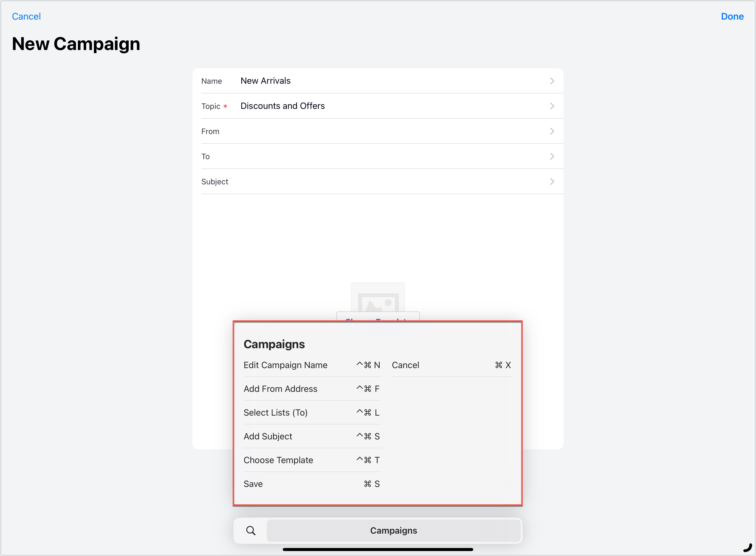Image resolution: width=756 pixels, height=556 pixels.
Task: Expand the Name row chevron
Action: point(552,81)
